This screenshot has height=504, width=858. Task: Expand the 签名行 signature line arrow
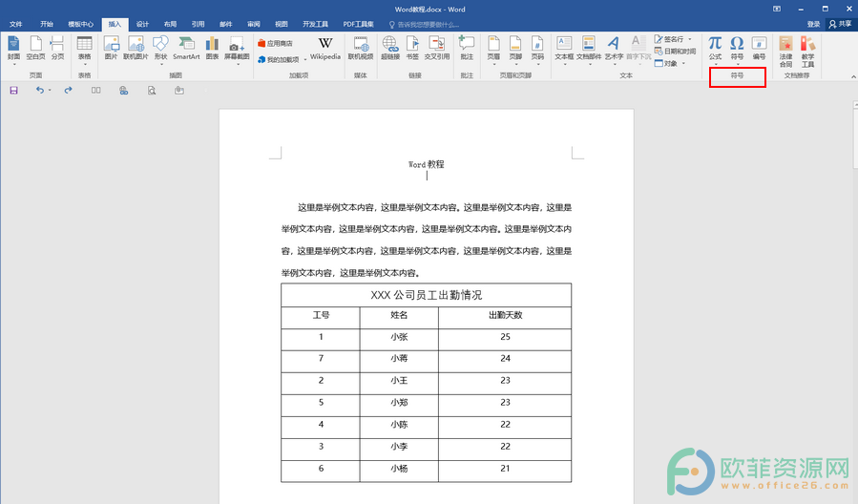click(690, 39)
